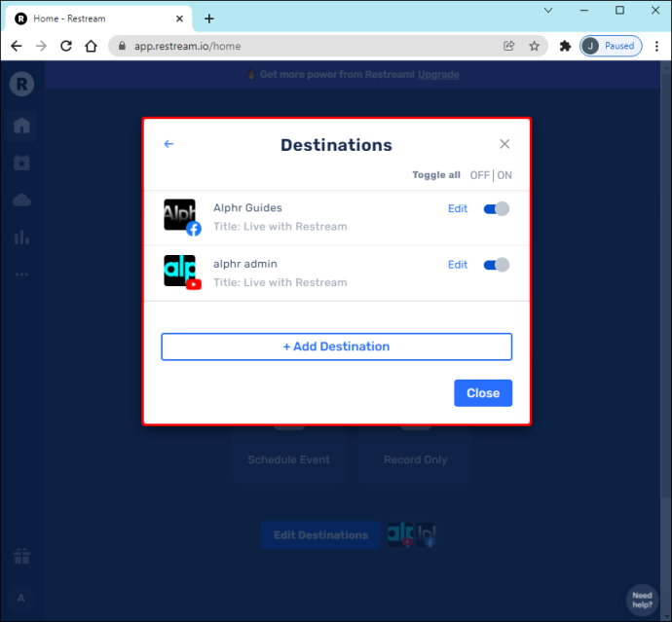Click browser back arrow
672x622 pixels.
(x=17, y=46)
